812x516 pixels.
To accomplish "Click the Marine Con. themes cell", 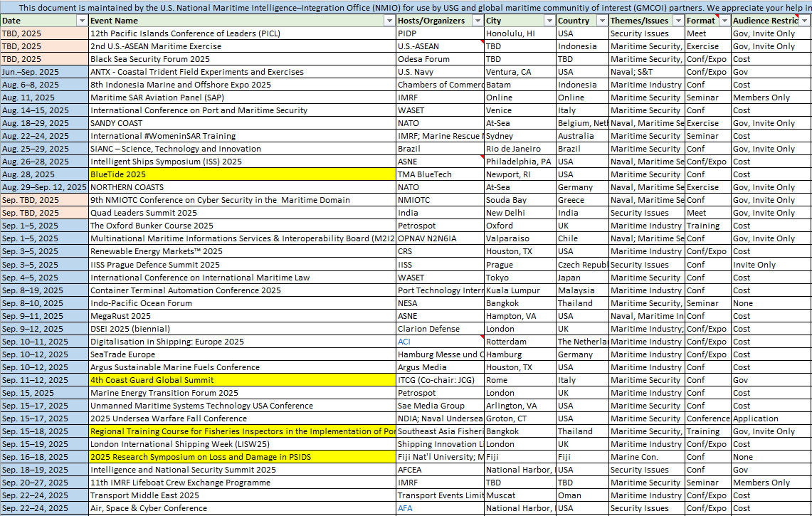I will [x=647, y=458].
